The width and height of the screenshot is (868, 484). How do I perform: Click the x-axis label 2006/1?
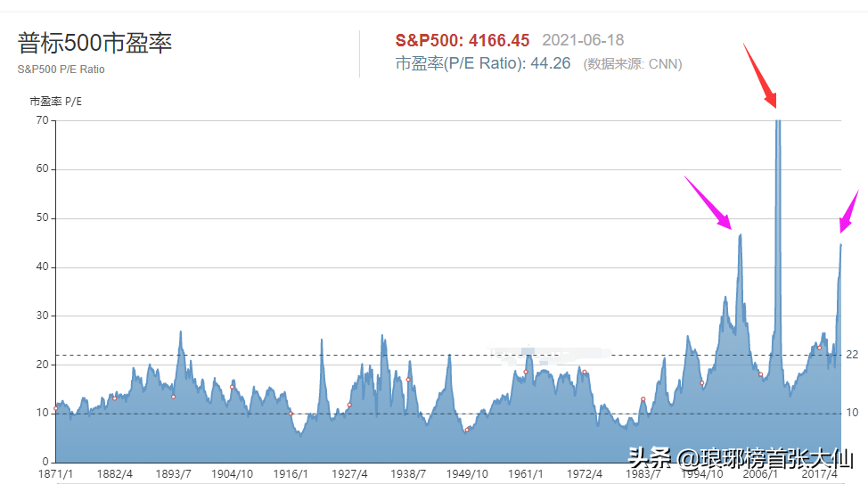click(x=760, y=474)
